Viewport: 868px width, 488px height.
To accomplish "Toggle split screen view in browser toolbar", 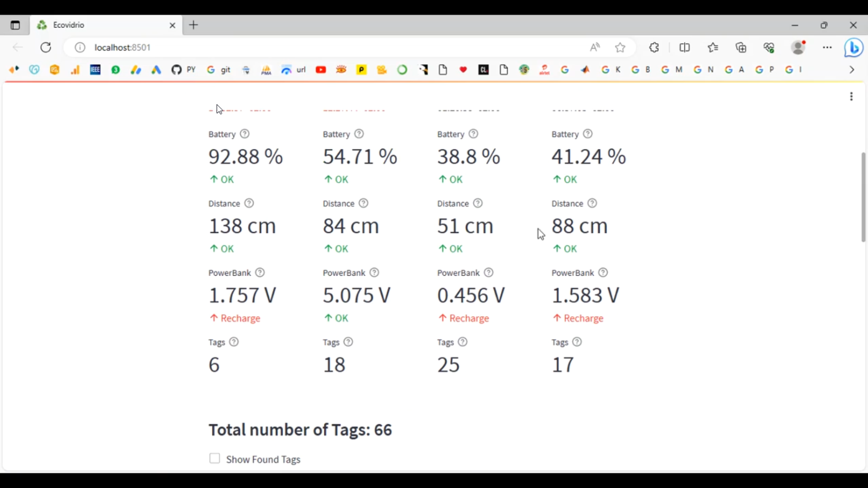I will [x=685, y=47].
